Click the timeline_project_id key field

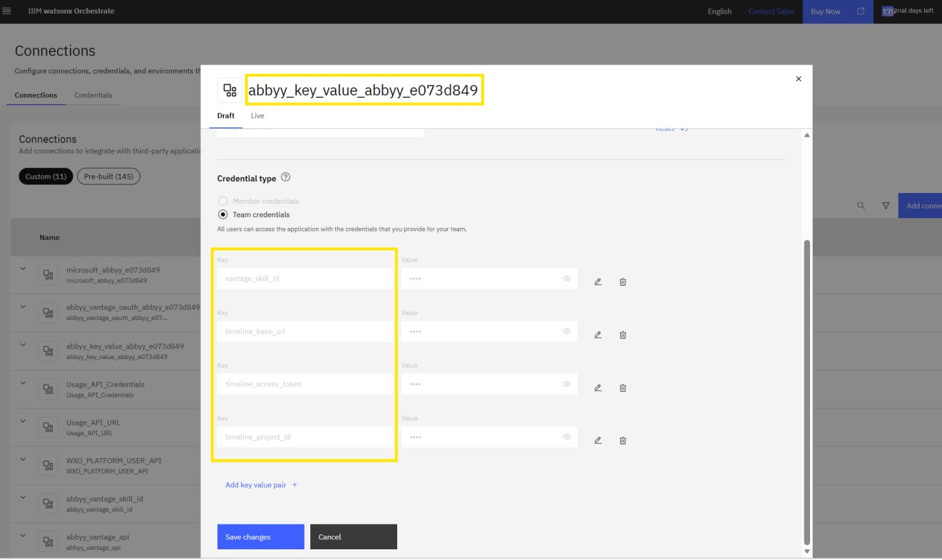(305, 437)
